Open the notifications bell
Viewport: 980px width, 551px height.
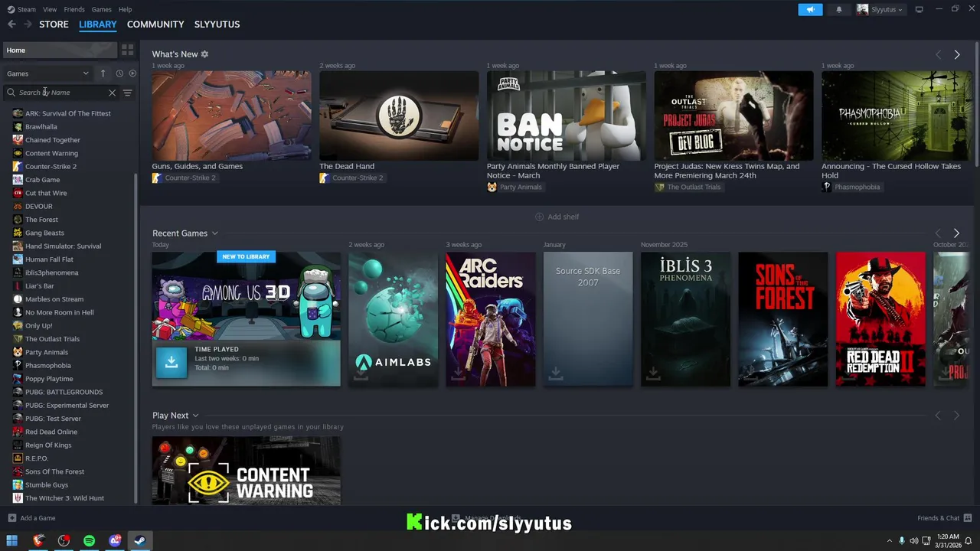(x=838, y=9)
